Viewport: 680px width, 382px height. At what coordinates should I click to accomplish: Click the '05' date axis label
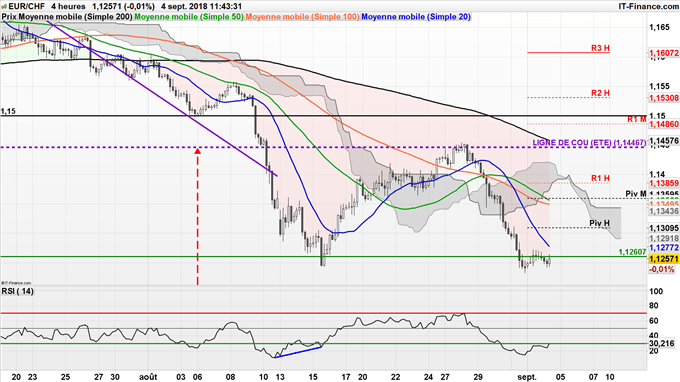pos(560,377)
